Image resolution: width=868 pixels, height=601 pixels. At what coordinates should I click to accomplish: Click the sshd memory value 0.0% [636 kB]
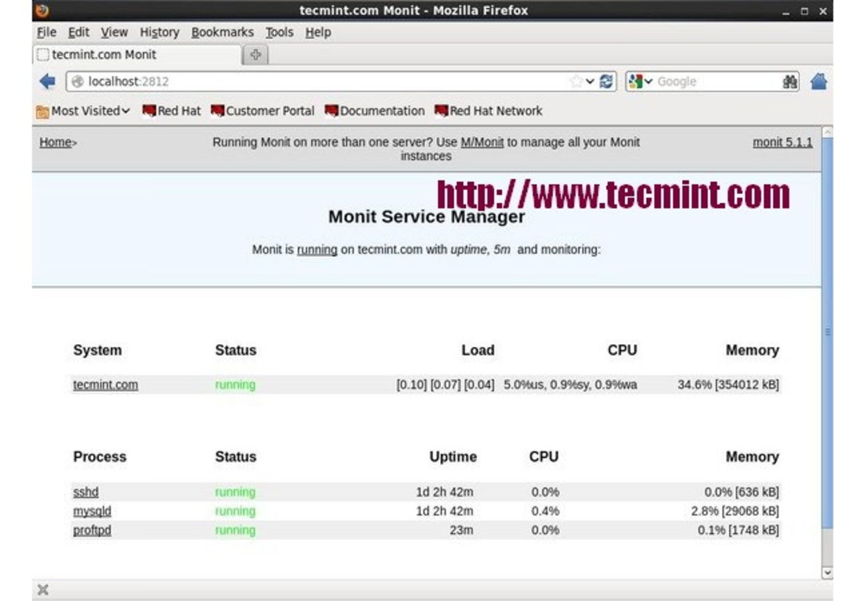click(x=742, y=492)
